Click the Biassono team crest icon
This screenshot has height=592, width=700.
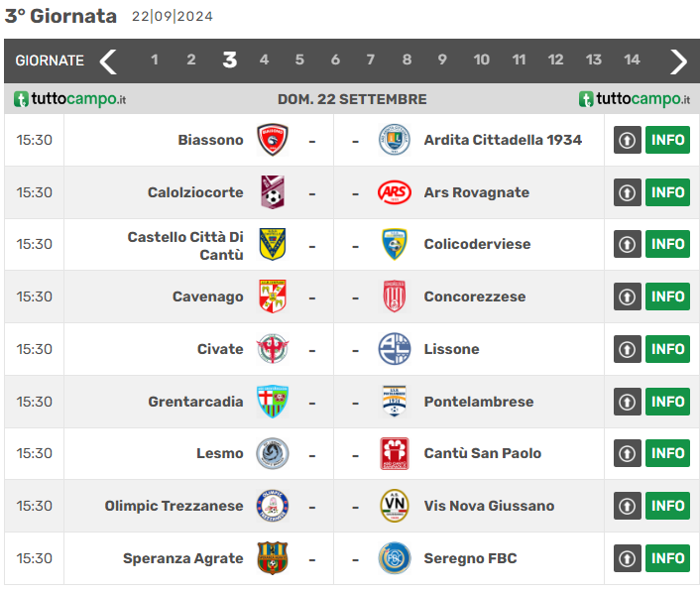click(x=273, y=140)
